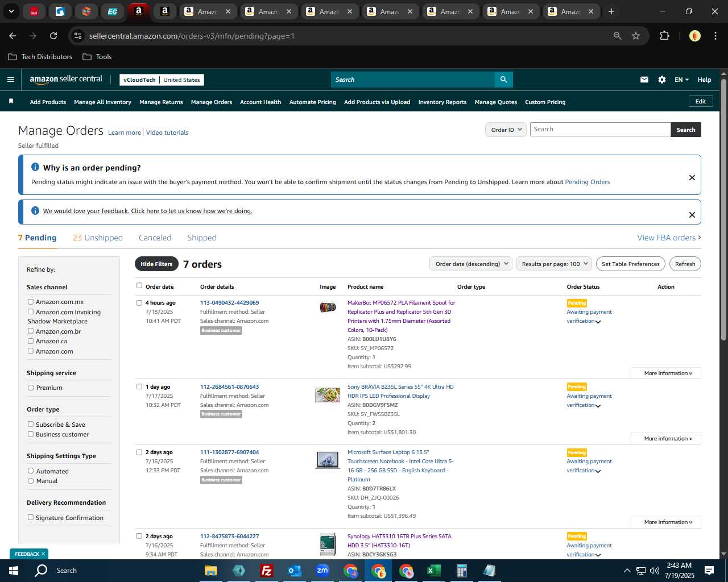Screen dimensions: 728x582
Task: Open the Order date (descending) sort dropdown
Action: coord(471,264)
